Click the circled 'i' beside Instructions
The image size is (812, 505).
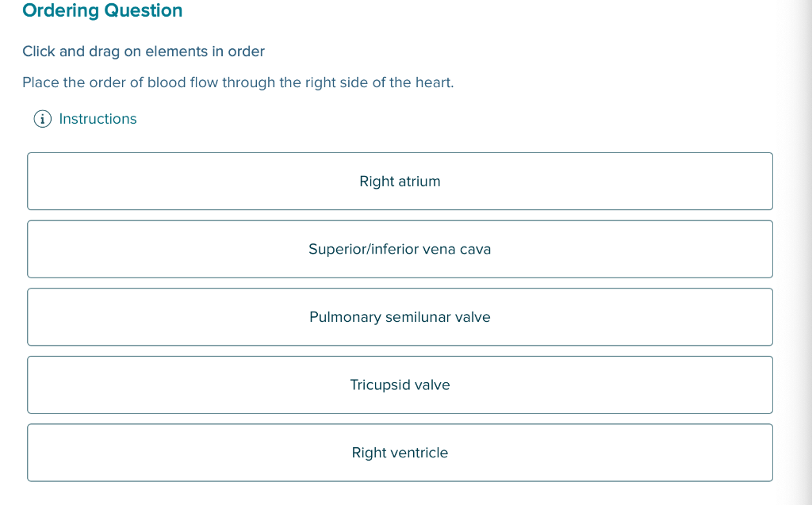point(43,119)
